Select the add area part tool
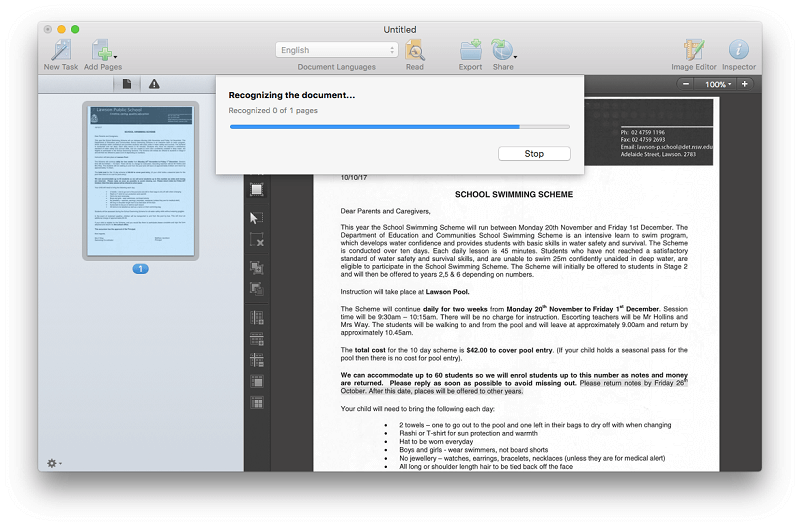This screenshot has height=526, width=800. (257, 267)
